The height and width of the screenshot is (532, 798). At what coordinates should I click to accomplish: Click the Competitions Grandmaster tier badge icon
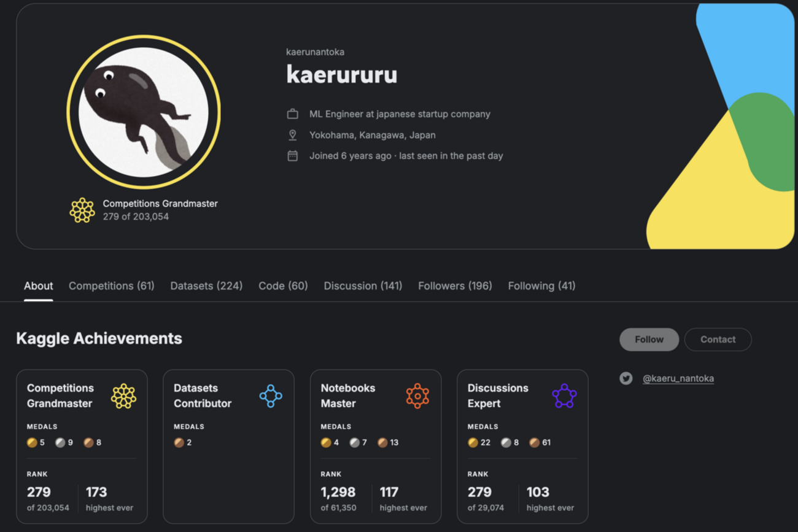tap(123, 395)
